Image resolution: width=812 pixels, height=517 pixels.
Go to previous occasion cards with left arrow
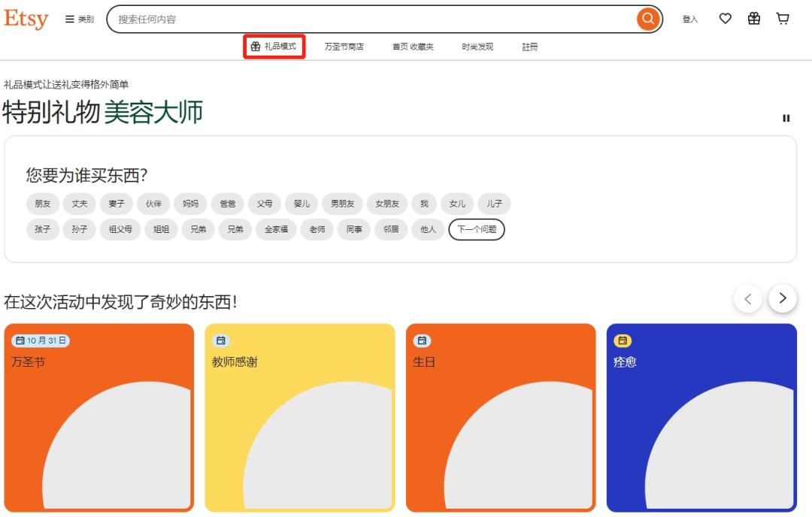747,298
